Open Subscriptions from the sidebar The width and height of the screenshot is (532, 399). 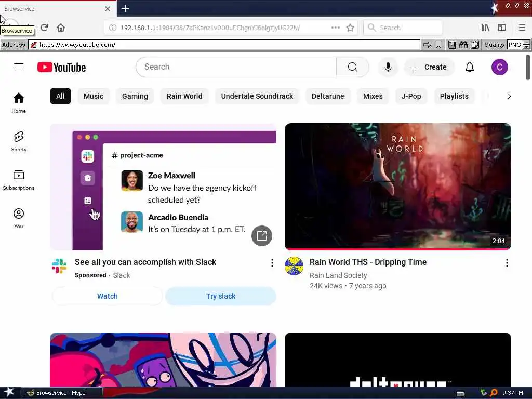pos(19,180)
